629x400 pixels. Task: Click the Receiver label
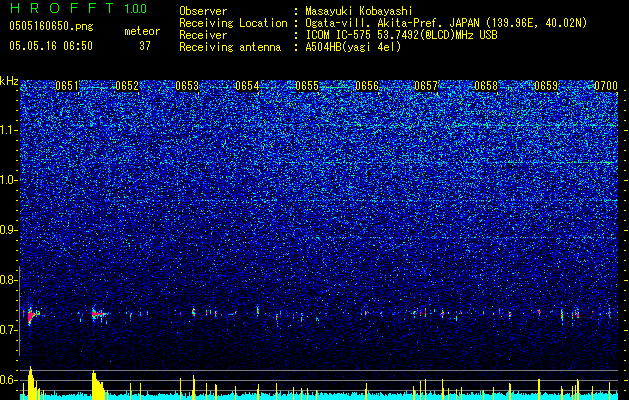click(x=203, y=35)
